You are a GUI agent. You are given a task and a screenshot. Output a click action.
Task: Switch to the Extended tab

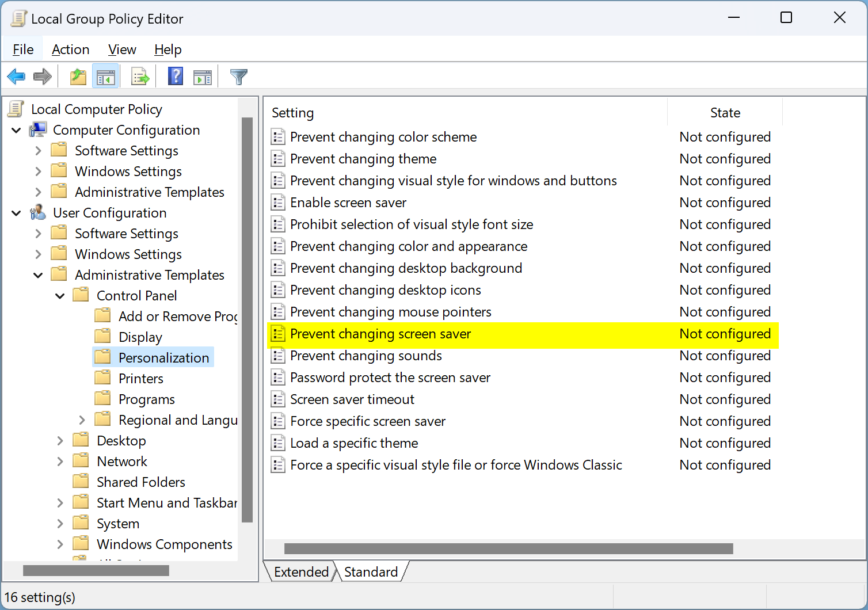tap(301, 571)
